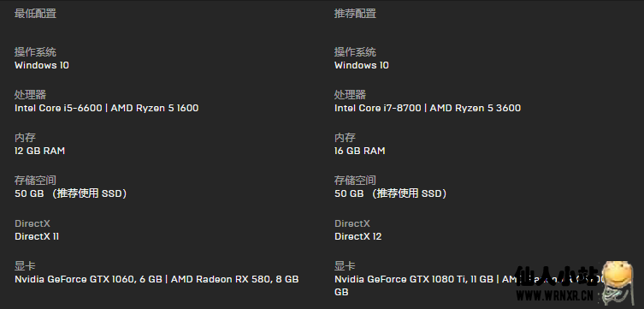
Task: Click the recommended 50 GB storage line
Action: (x=391, y=193)
